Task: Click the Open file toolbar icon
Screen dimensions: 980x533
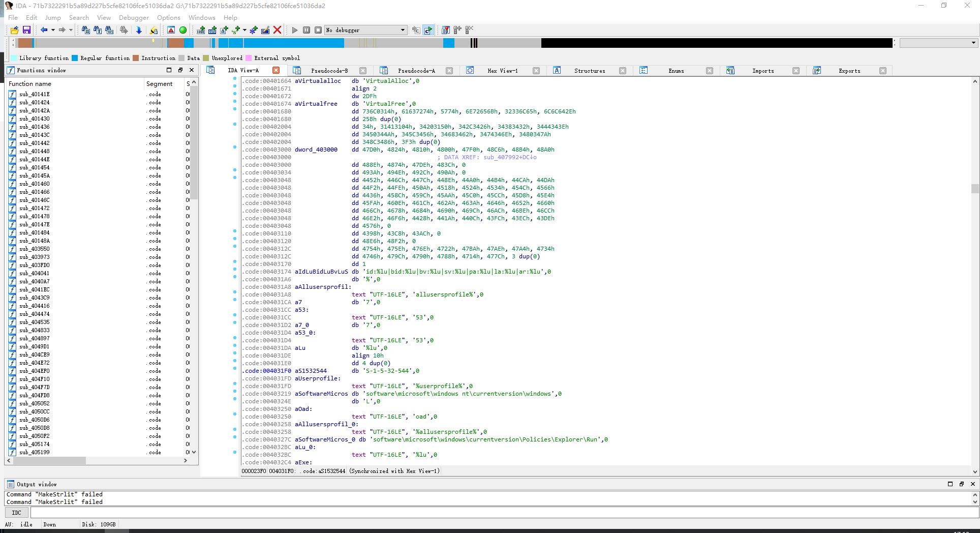Action: tap(14, 30)
